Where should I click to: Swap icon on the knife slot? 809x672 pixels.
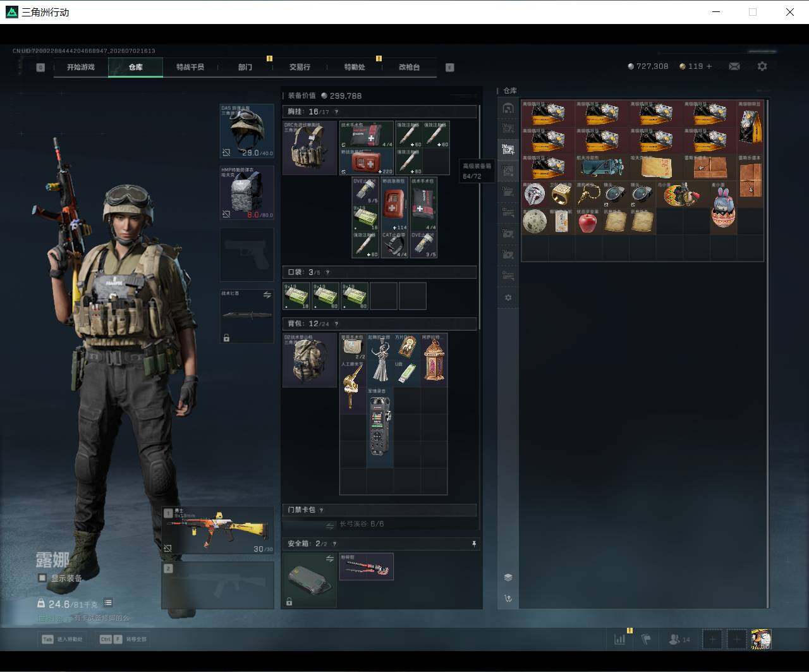click(267, 295)
